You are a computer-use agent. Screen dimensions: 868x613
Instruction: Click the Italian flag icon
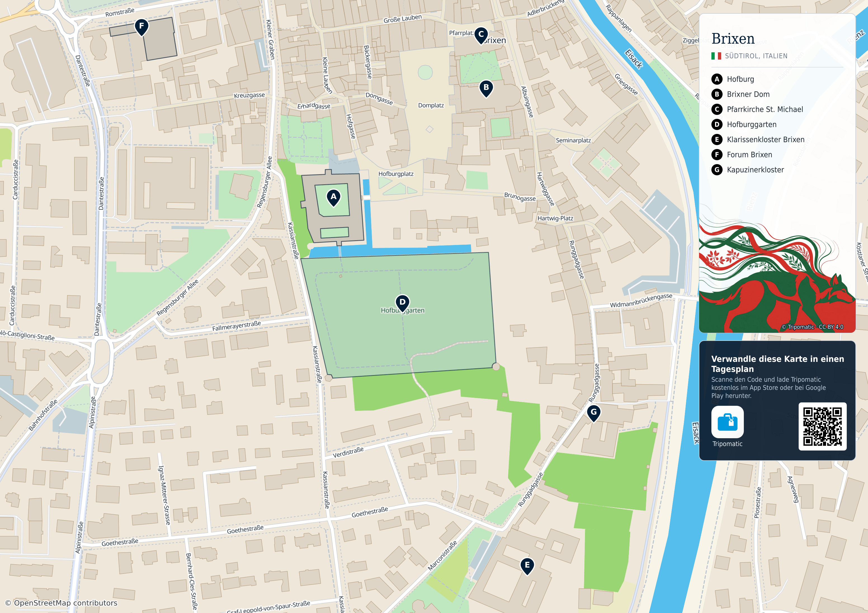click(x=716, y=56)
